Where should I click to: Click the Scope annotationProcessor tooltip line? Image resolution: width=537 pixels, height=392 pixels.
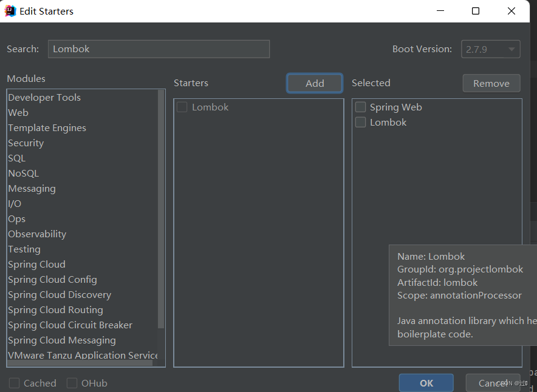[x=459, y=295]
